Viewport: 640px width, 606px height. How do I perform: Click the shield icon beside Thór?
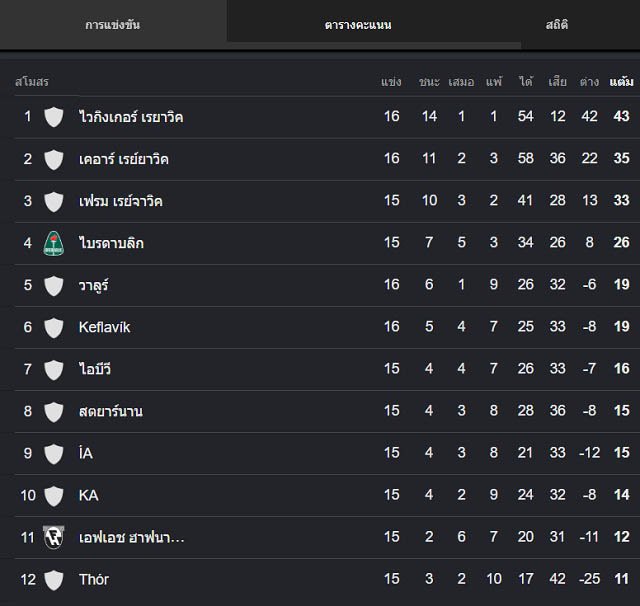[53, 579]
